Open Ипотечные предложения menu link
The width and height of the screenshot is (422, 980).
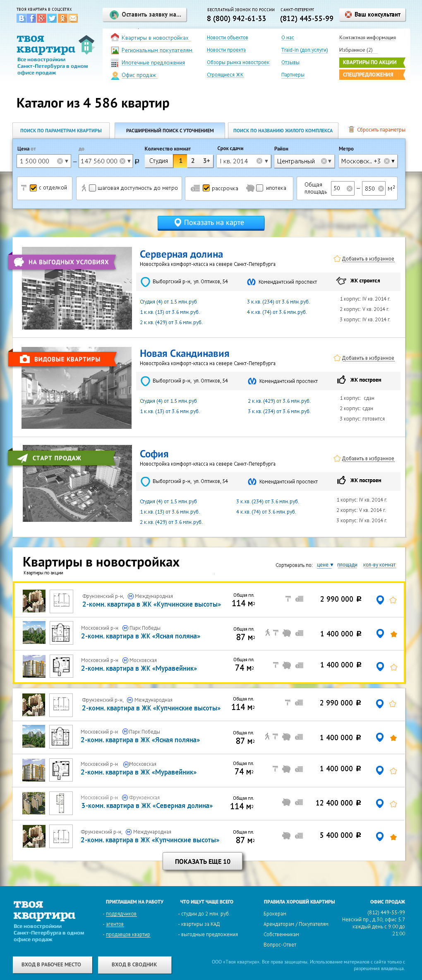click(x=153, y=63)
